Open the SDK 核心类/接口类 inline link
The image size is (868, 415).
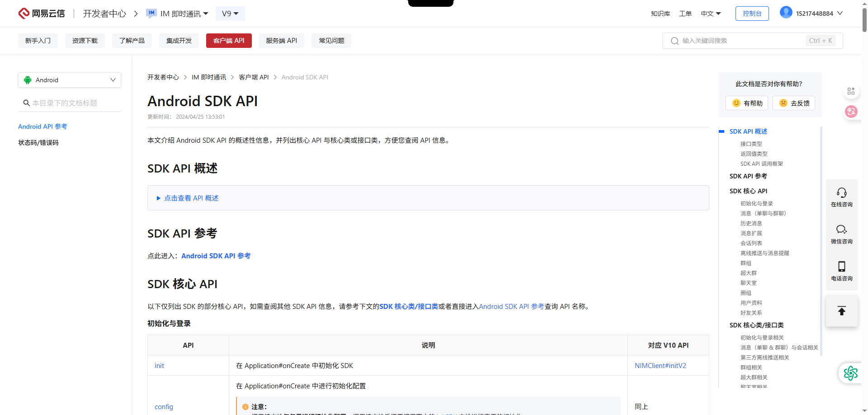pyautogui.click(x=409, y=307)
